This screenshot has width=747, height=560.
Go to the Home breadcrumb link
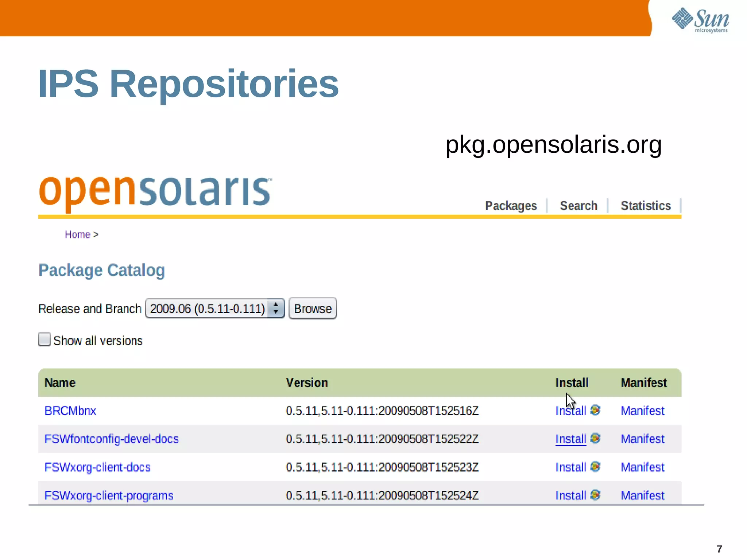[x=77, y=234]
